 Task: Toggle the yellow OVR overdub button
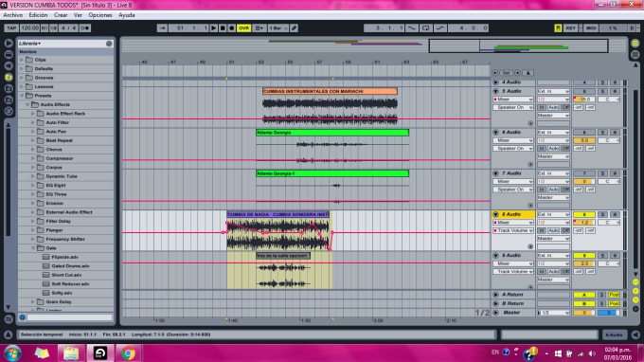coord(244,27)
